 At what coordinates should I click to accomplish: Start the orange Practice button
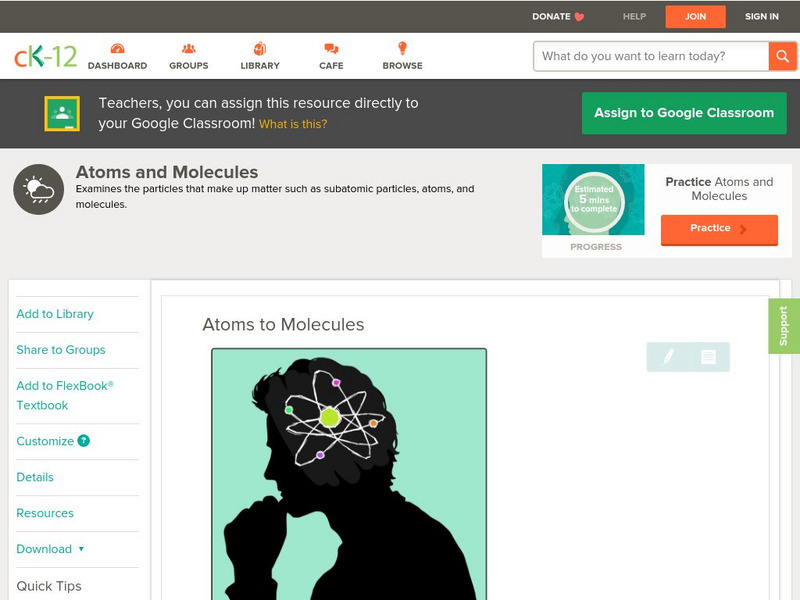point(719,229)
